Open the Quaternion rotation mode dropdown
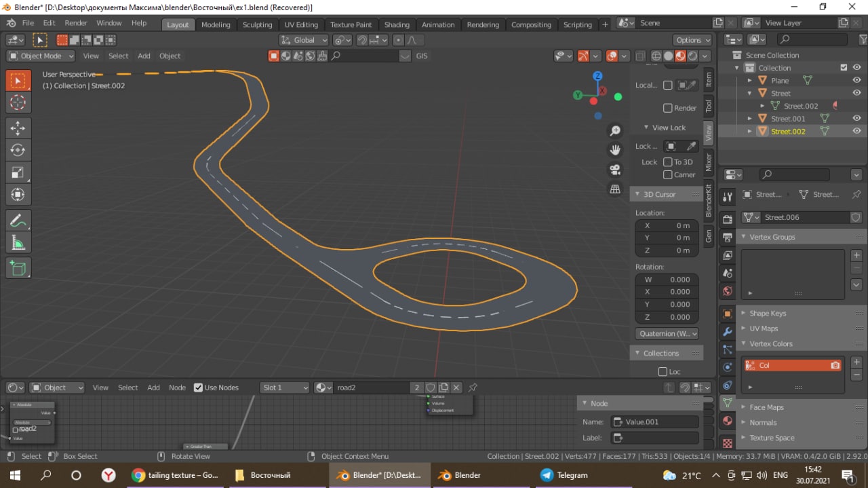Viewport: 868px width, 488px height. pyautogui.click(x=667, y=333)
